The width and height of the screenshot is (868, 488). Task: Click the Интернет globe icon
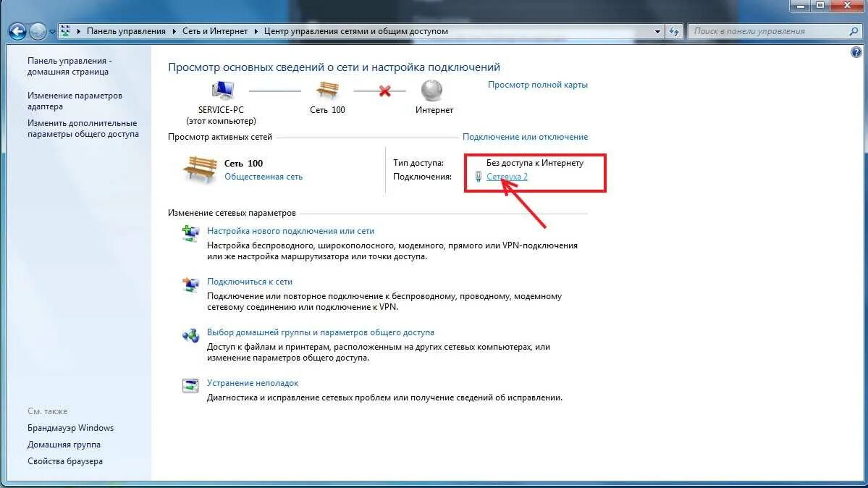coord(431,91)
